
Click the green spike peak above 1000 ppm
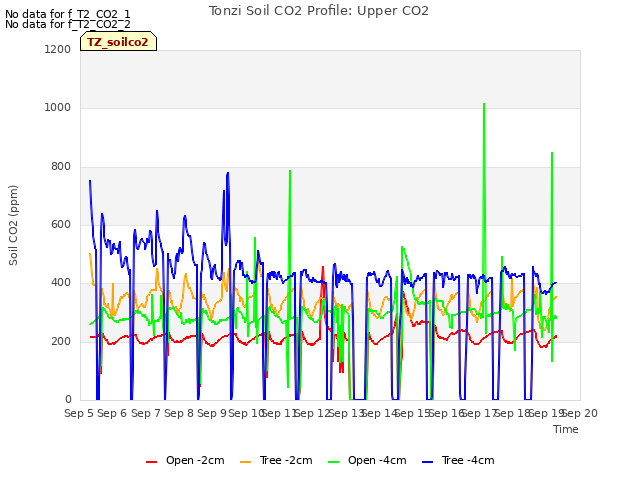484,104
